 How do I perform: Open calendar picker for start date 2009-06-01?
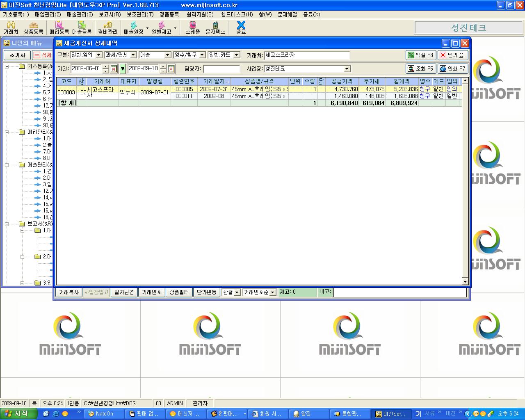[x=114, y=69]
